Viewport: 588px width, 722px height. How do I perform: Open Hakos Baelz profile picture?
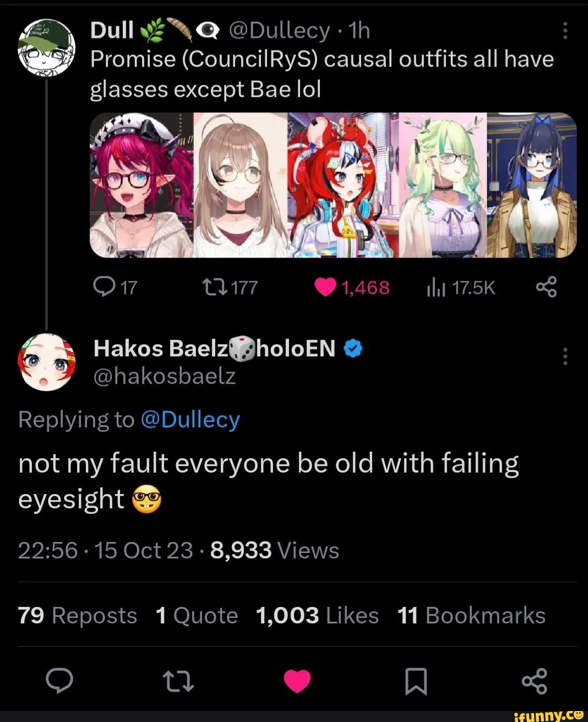pos(46,362)
